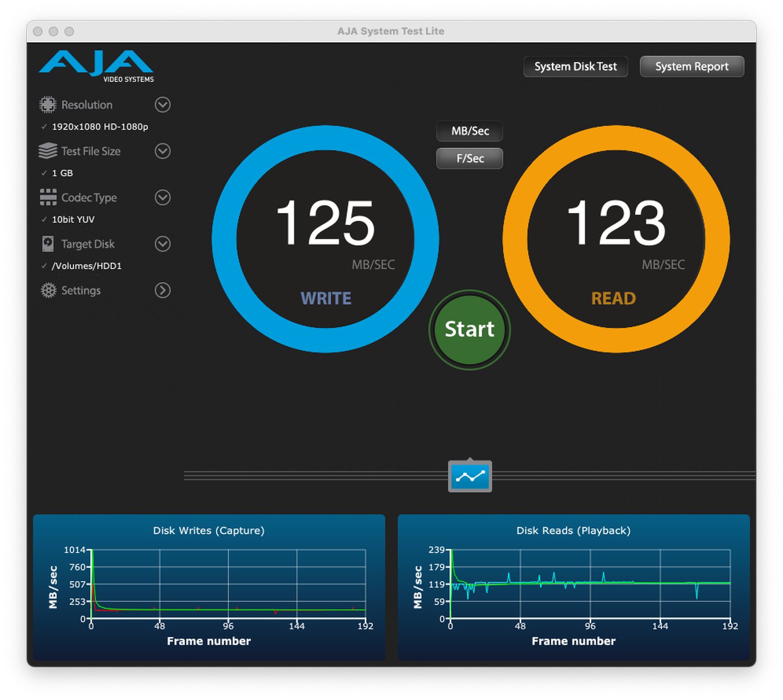This screenshot has width=783, height=700.
Task: Expand the Test File Size dropdown arrow
Action: (162, 151)
